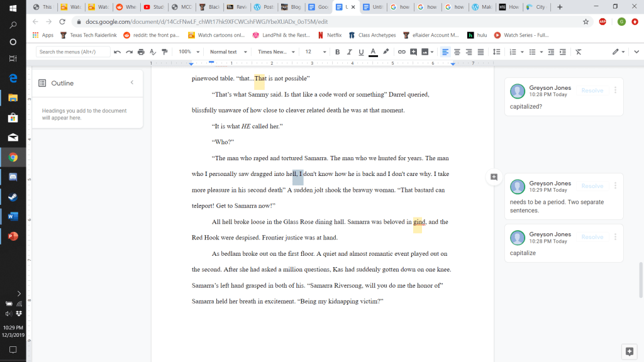Toggle italic formatting
644x362 pixels.
349,52
